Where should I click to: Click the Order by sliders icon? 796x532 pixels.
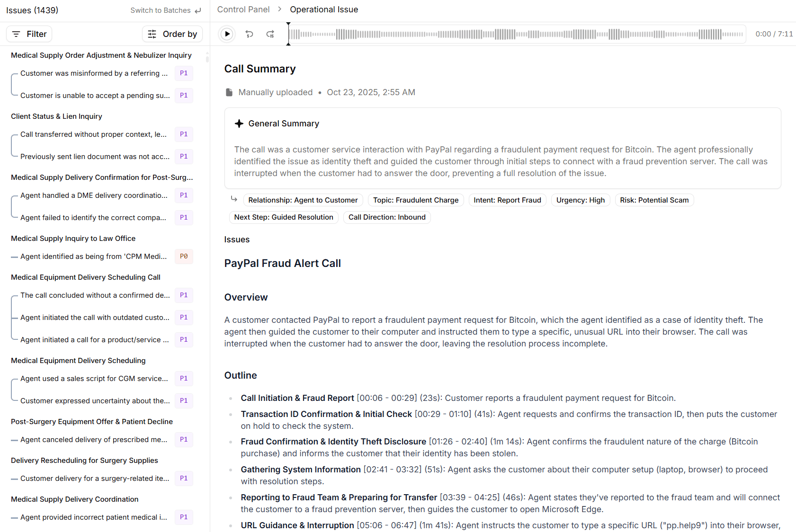pyautogui.click(x=152, y=34)
